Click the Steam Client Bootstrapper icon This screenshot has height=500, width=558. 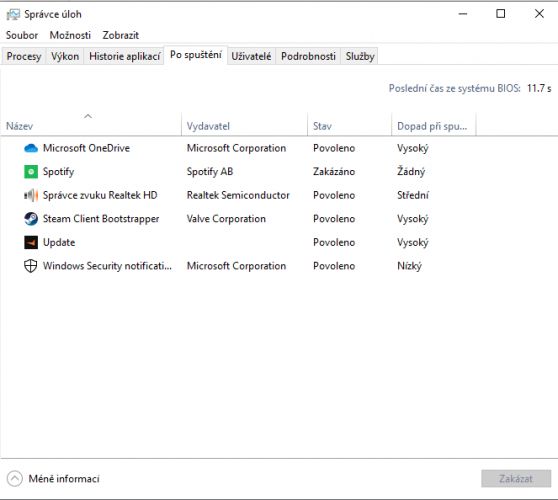tap(31, 219)
